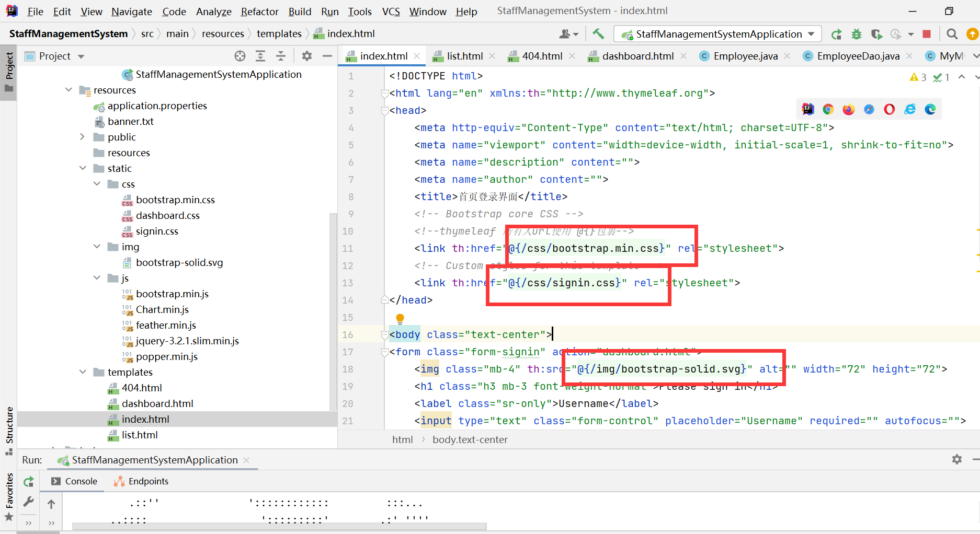980x534 pixels.
Task: Click the user account icon in toolbar
Action: click(x=568, y=34)
